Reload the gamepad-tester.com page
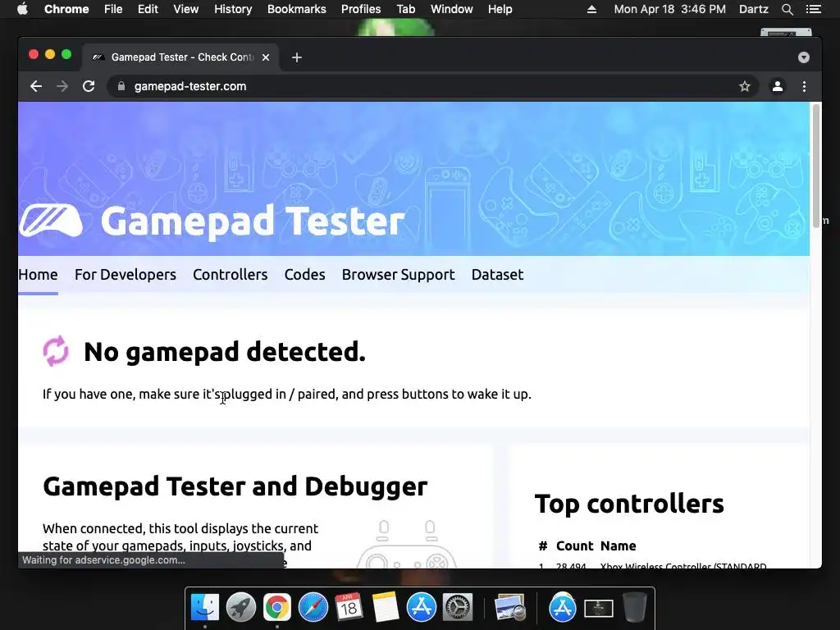Screen dimensions: 840x630 pos(89,86)
